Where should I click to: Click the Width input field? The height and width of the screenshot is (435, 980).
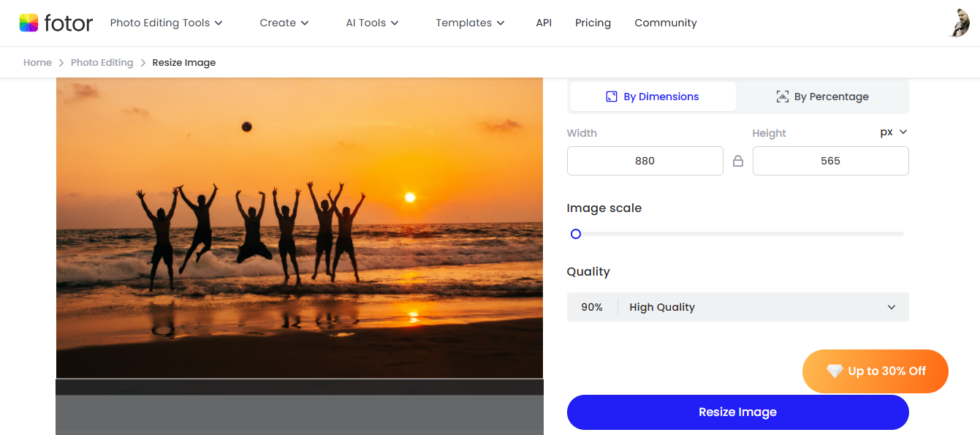click(645, 161)
